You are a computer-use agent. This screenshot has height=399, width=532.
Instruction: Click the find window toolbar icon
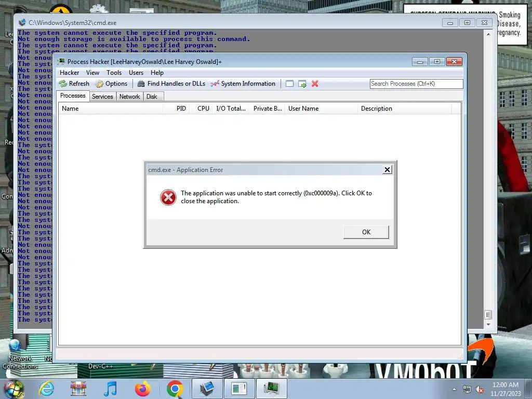(x=289, y=84)
